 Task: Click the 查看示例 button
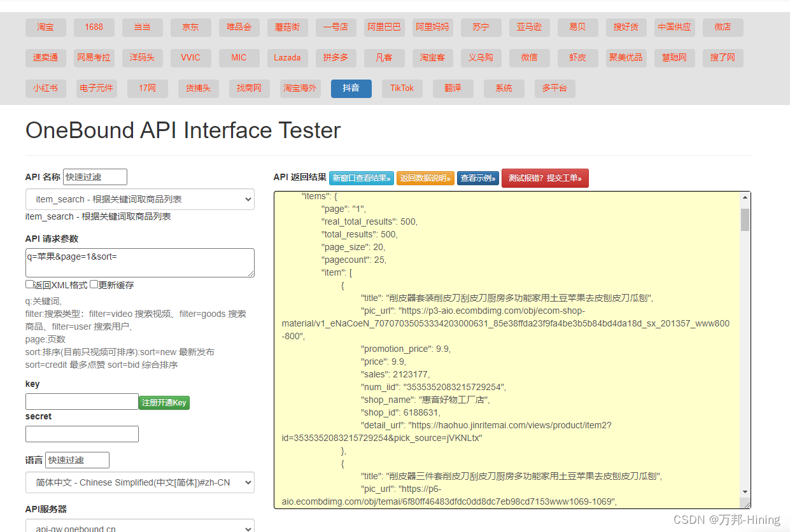(x=478, y=178)
